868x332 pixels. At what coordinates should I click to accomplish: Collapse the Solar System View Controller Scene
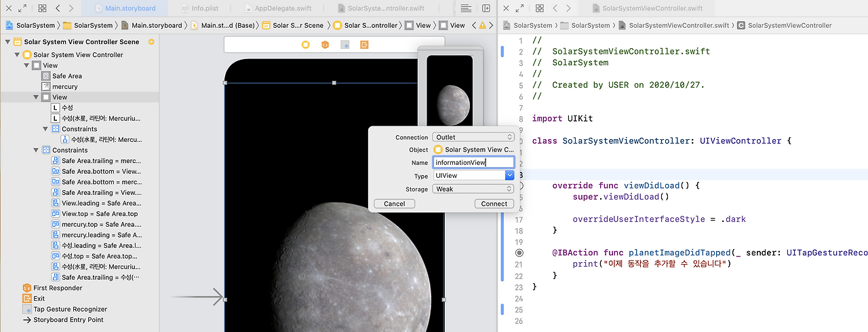click(x=8, y=42)
